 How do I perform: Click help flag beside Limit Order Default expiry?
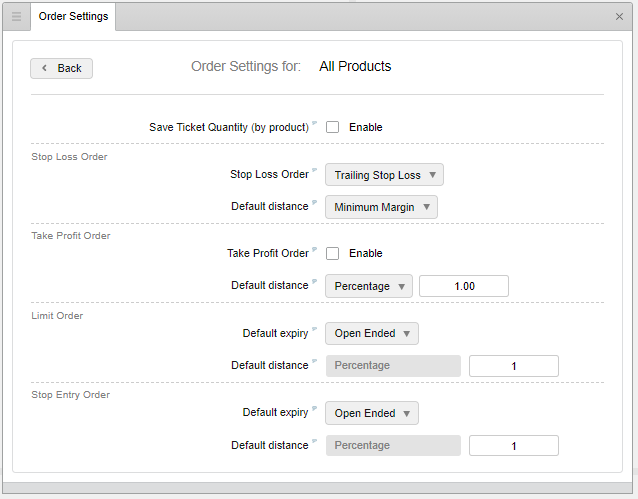[x=314, y=329]
